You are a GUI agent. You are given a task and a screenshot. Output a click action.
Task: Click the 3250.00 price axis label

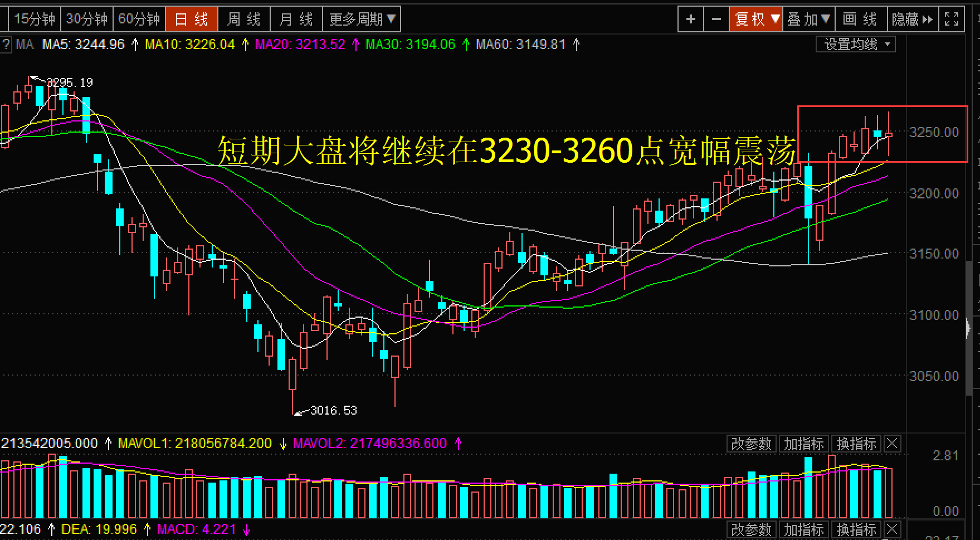pos(934,133)
